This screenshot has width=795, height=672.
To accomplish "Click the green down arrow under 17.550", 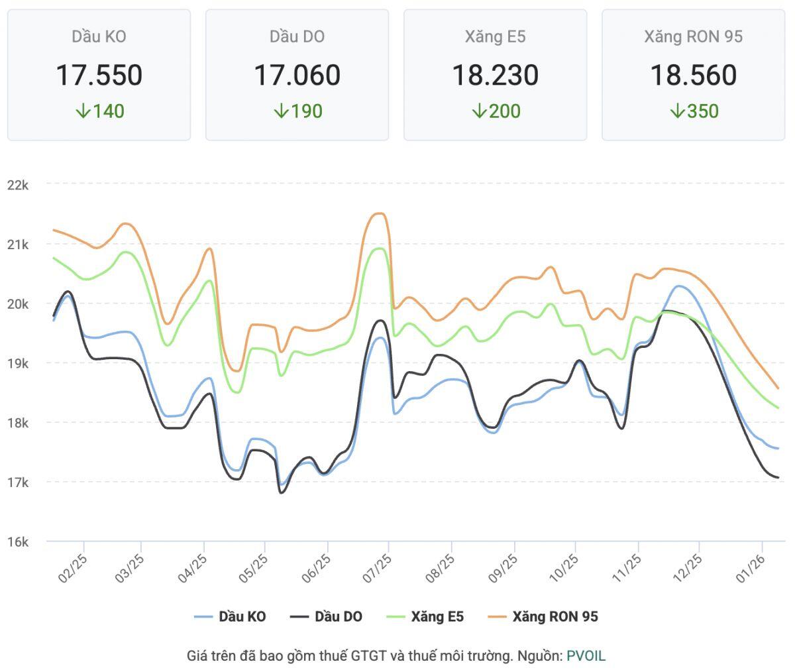I will 83,111.
